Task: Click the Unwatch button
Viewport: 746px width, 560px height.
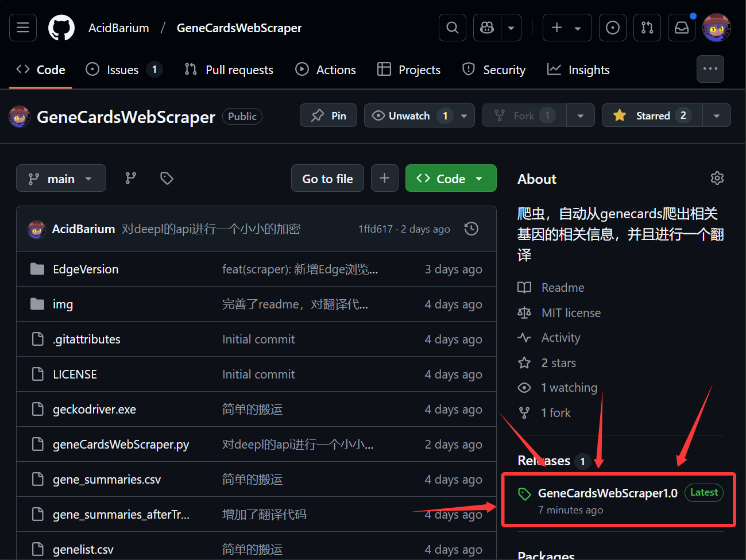Action: (x=412, y=115)
